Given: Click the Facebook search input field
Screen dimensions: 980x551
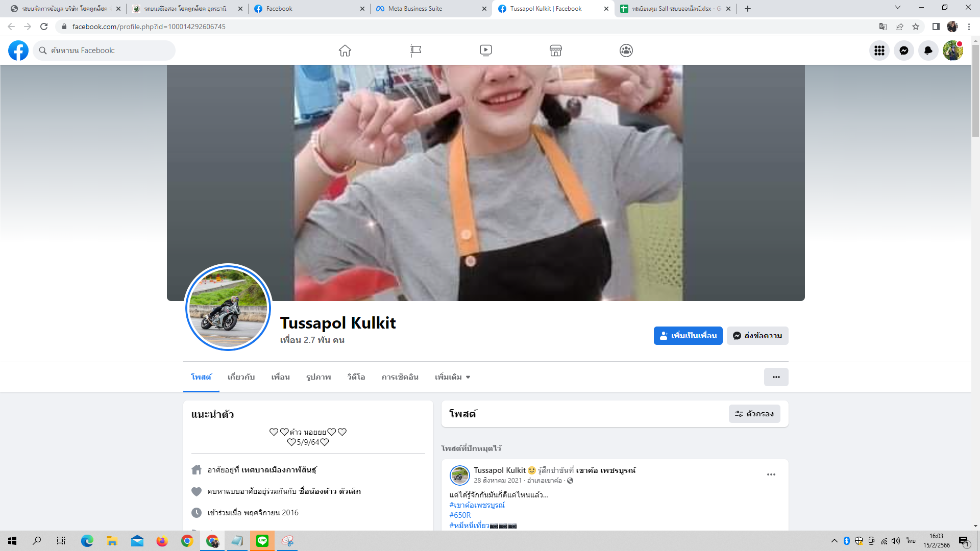Looking at the screenshot, I should (x=110, y=51).
